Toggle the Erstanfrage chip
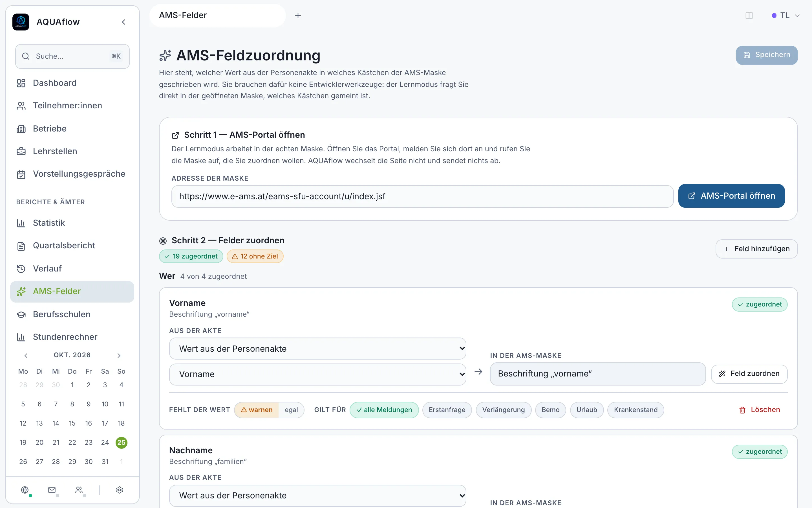This screenshot has width=812, height=508. pyautogui.click(x=447, y=410)
